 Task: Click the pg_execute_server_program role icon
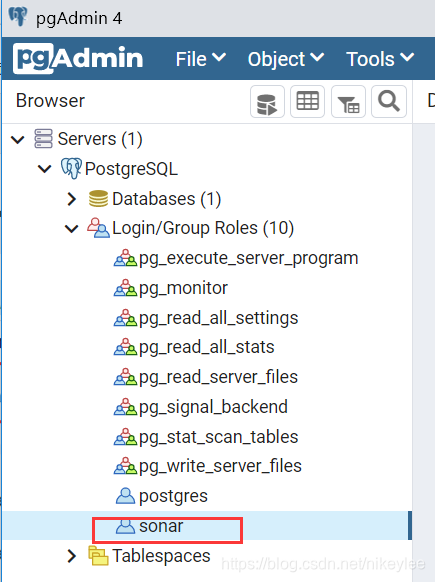tap(125, 258)
